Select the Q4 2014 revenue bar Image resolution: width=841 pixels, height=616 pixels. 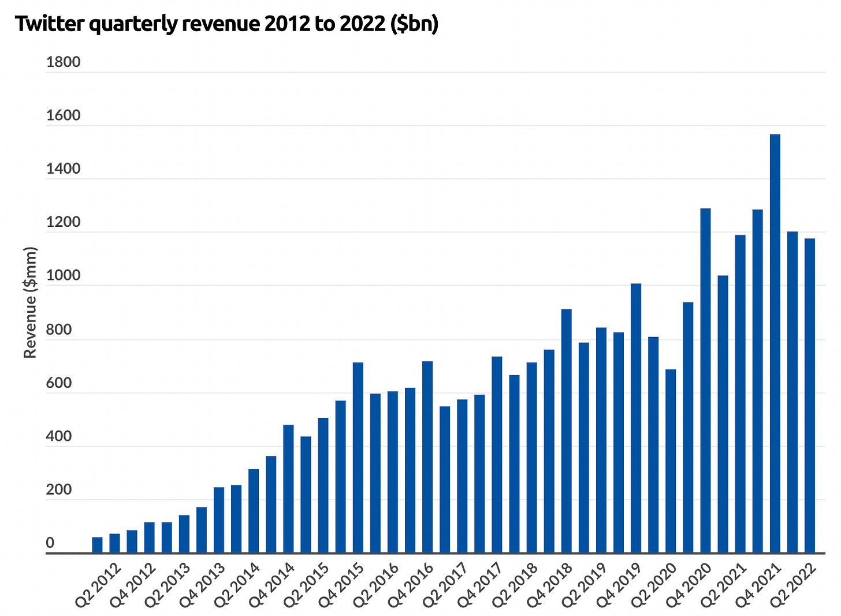[288, 488]
